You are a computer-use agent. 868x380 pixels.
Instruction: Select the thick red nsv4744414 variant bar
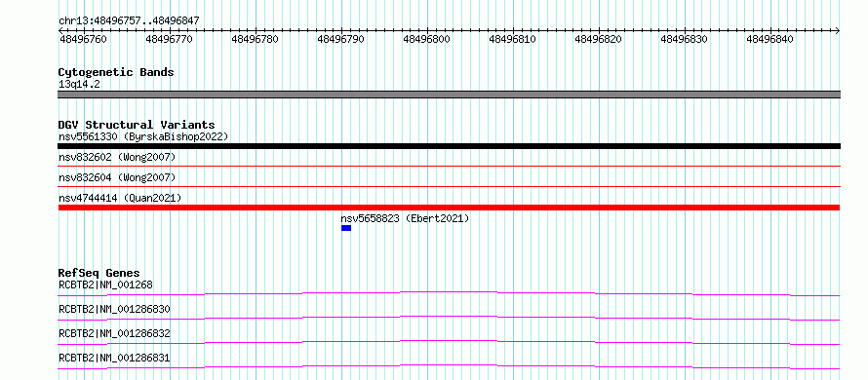pyautogui.click(x=449, y=208)
